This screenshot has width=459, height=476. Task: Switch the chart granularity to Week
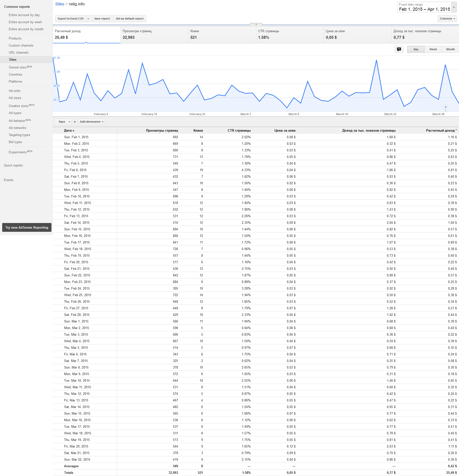pos(433,49)
